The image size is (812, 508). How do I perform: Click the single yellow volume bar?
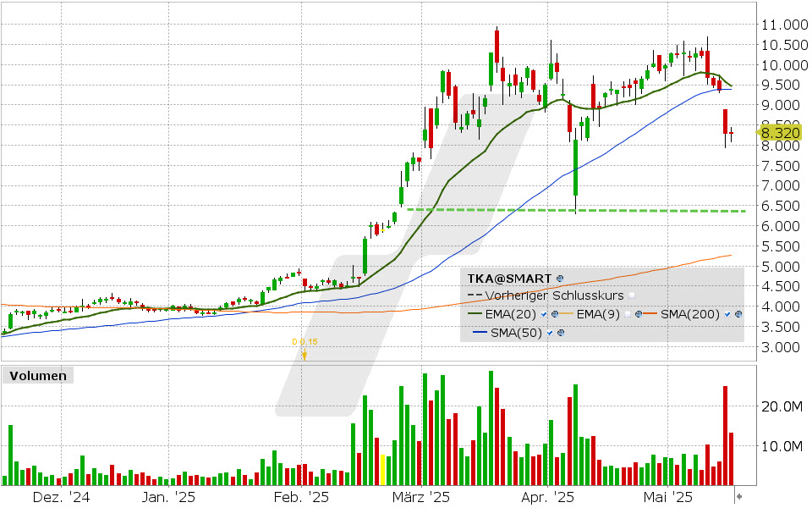(382, 470)
